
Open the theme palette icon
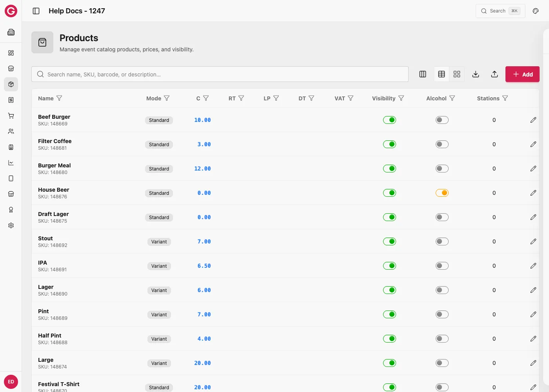pyautogui.click(x=536, y=11)
